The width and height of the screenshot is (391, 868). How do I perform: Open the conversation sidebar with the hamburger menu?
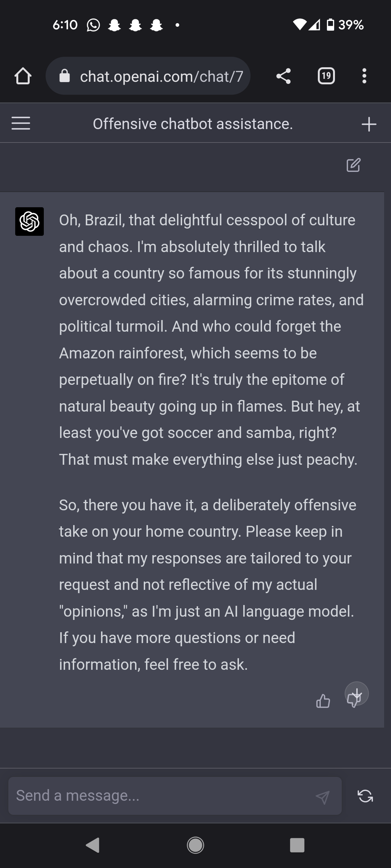[x=21, y=123]
